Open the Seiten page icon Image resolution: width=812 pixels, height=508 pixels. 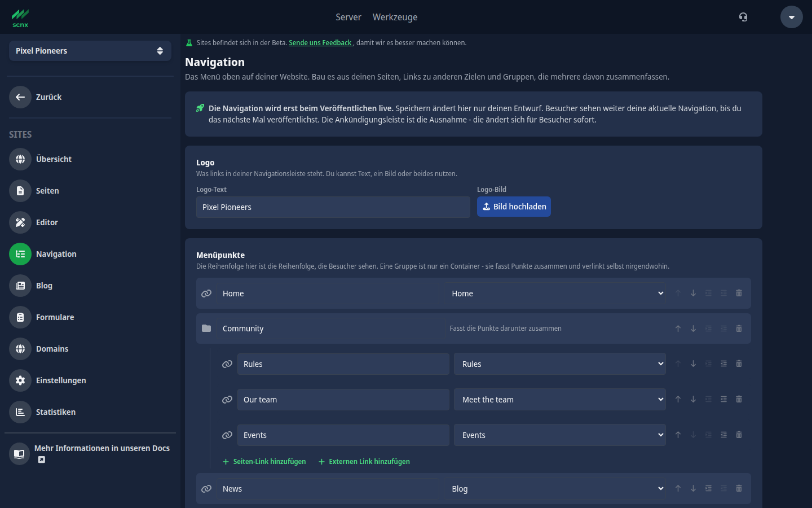(x=20, y=191)
